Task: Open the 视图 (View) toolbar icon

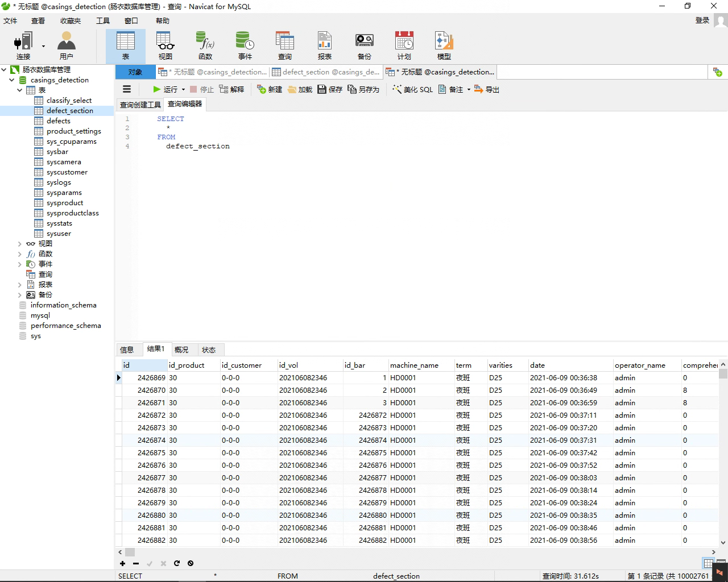Action: pos(166,46)
